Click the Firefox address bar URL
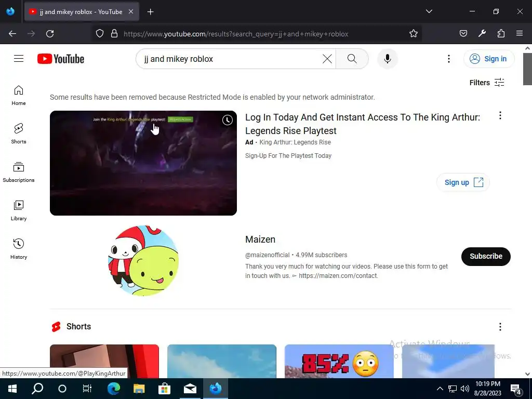 [x=236, y=34]
